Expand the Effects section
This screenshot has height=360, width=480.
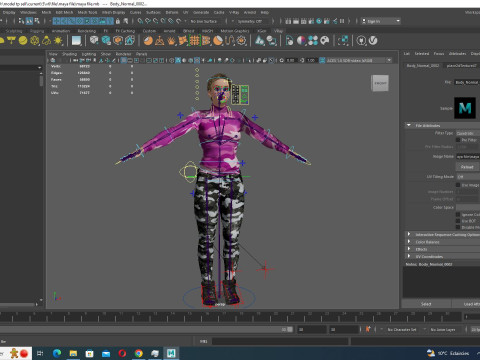[x=443, y=249]
